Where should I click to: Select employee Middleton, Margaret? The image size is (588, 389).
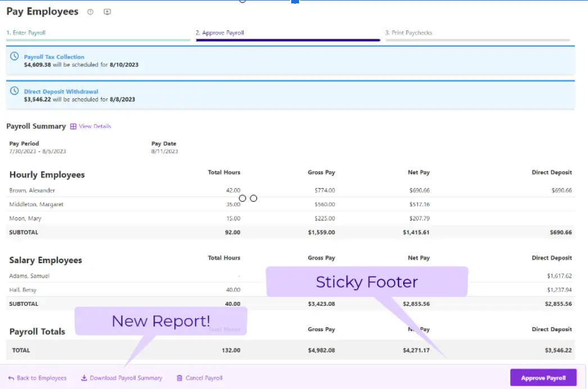coord(37,205)
